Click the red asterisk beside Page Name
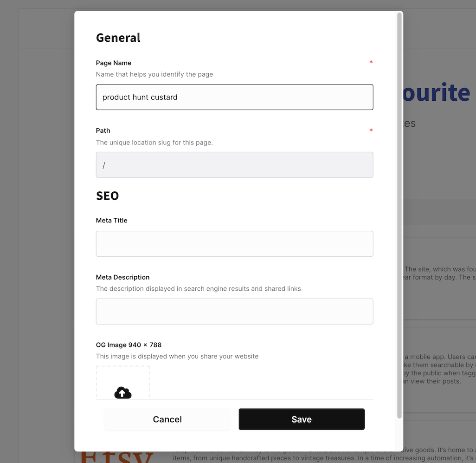The width and height of the screenshot is (476, 463). point(371,62)
